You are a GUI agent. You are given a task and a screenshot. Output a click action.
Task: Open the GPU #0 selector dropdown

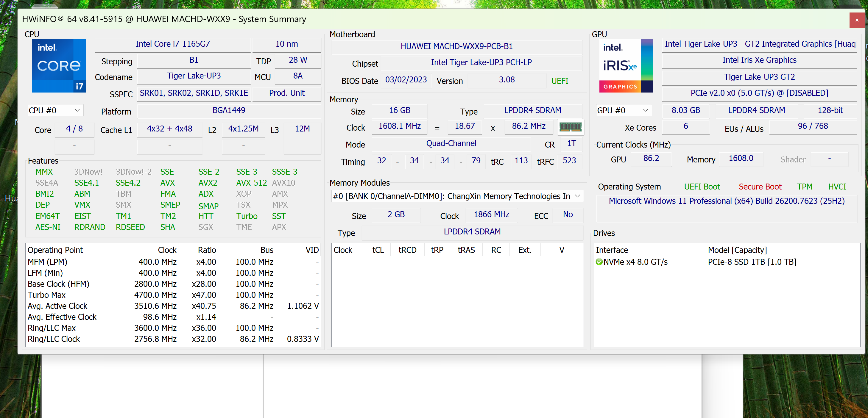(x=624, y=110)
